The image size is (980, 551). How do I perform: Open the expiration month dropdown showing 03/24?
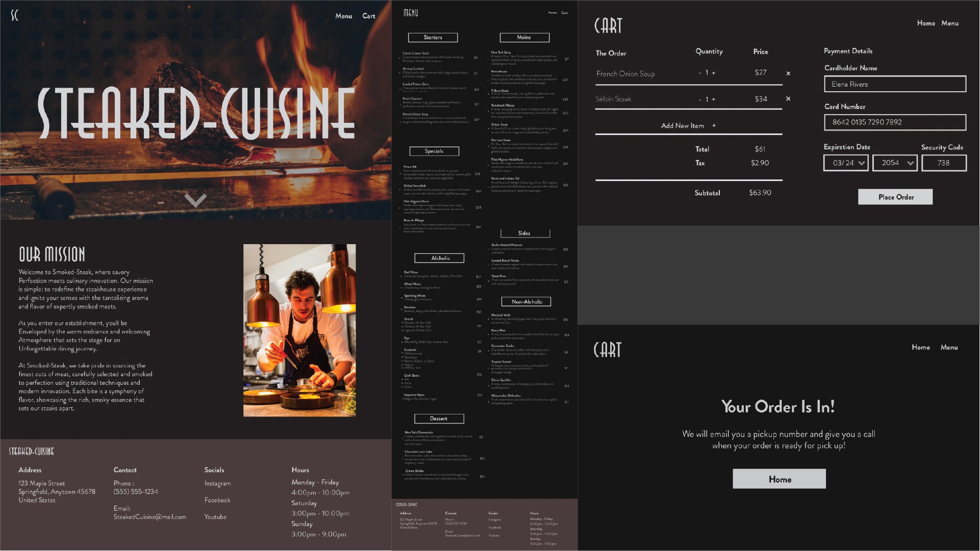click(x=846, y=163)
